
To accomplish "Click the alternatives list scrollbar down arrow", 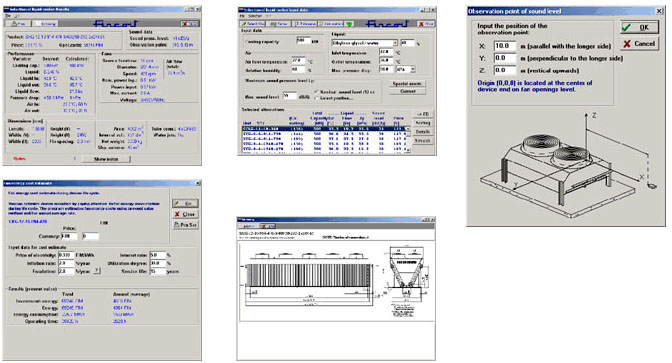I will 408,150.
